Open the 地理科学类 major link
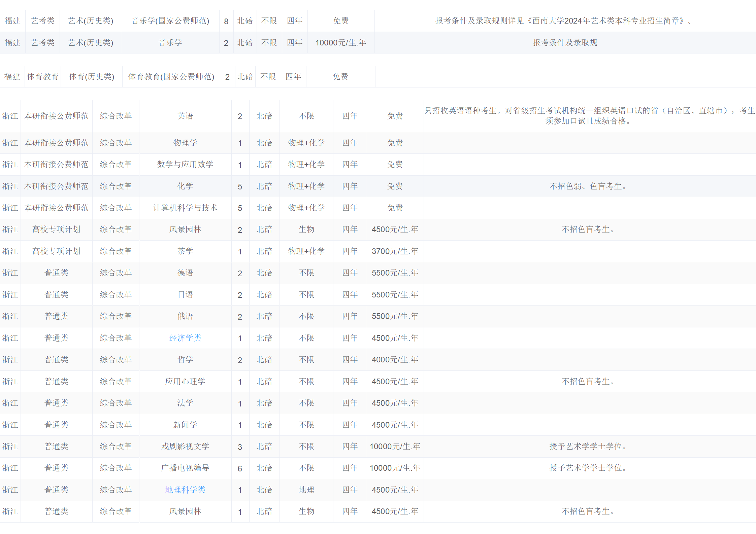The height and width of the screenshot is (534, 756). point(185,490)
